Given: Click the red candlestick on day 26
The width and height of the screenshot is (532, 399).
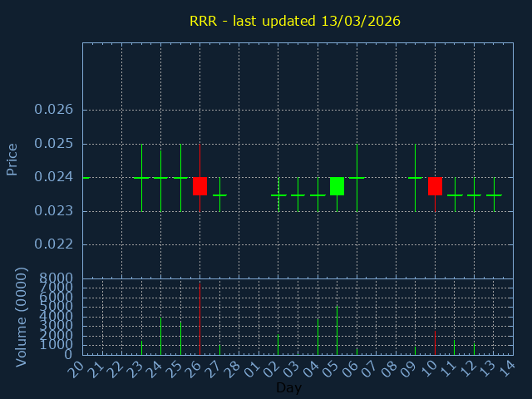Looking at the screenshot, I should (x=199, y=186).
